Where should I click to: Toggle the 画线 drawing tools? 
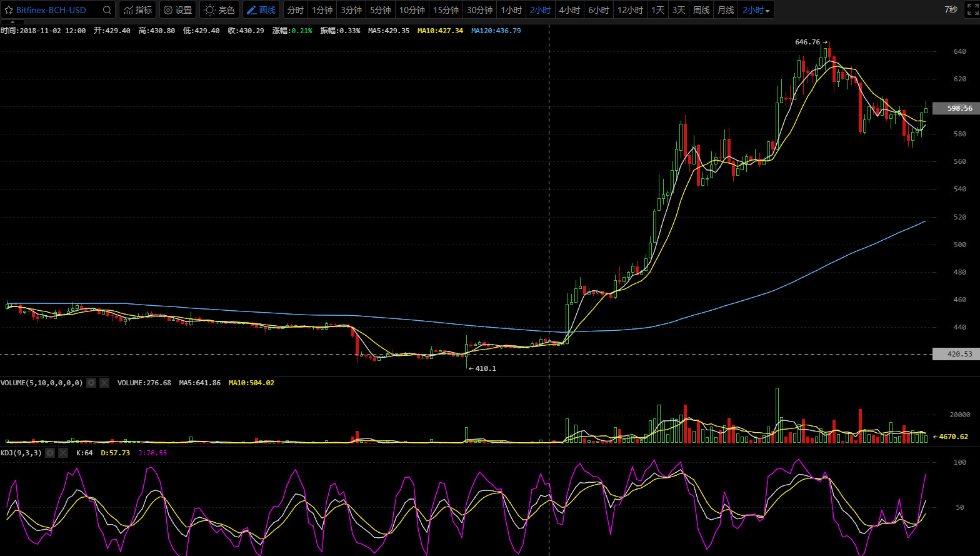(261, 10)
